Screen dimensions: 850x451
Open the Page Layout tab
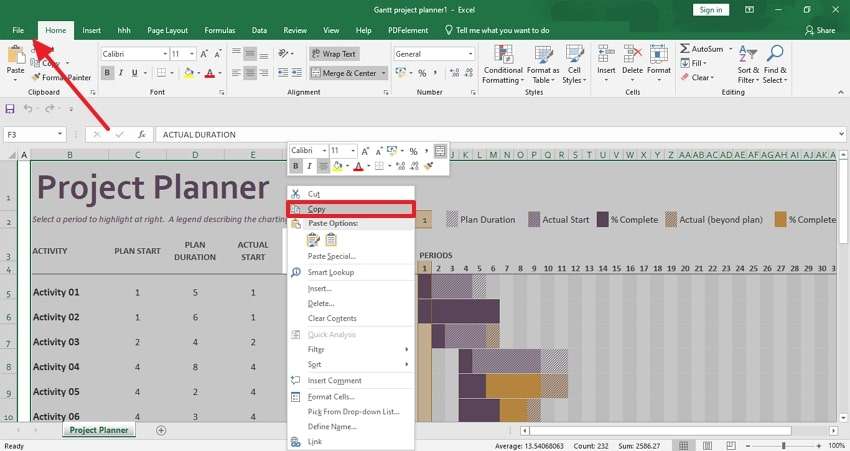tap(168, 30)
